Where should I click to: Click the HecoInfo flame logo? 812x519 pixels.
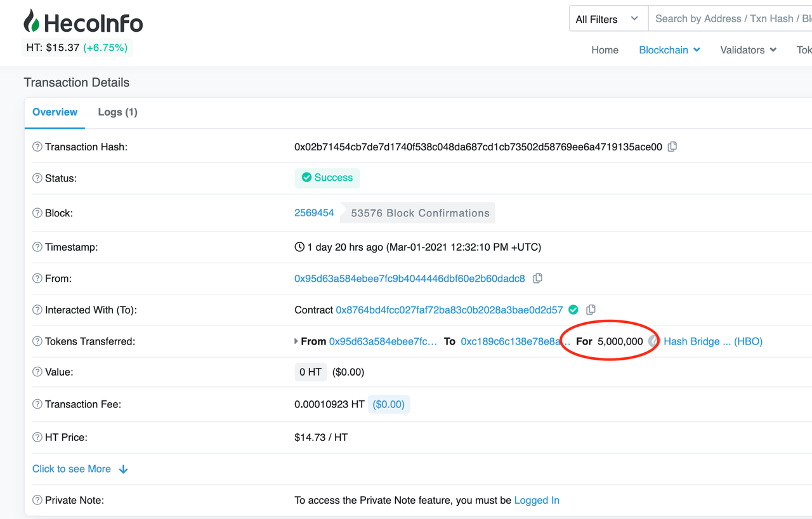32,22
